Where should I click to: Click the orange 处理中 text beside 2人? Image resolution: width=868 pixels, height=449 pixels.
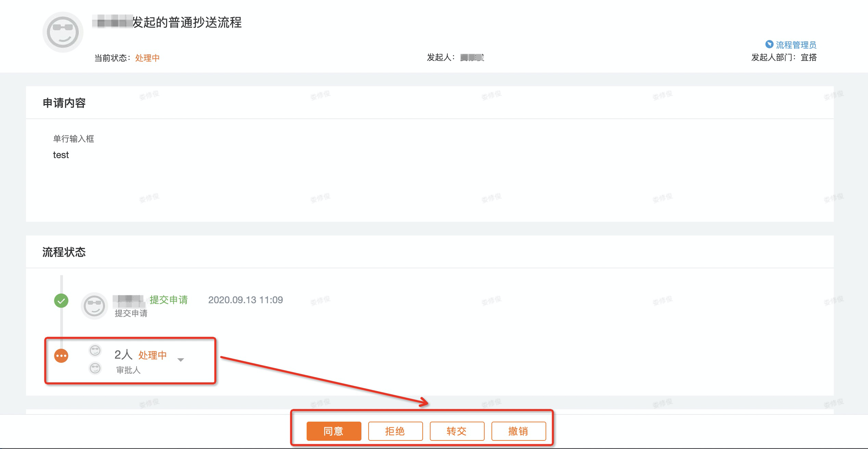pyautogui.click(x=152, y=355)
